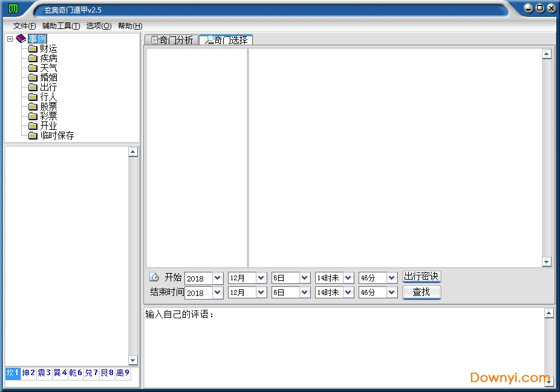Select the 震3 palace tab
This screenshot has width=560, height=392.
(x=44, y=373)
